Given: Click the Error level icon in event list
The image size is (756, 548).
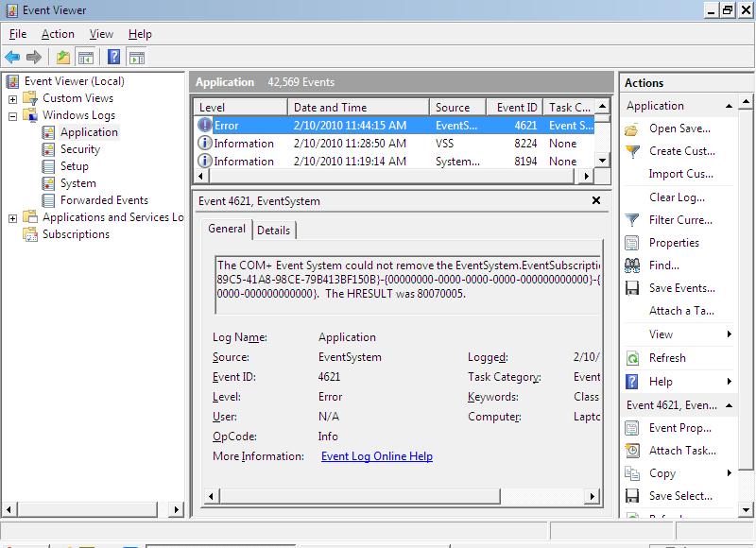Looking at the screenshot, I should click(204, 125).
